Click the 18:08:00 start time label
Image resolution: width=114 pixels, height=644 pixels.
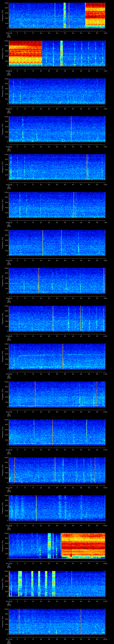(x=9, y=298)
